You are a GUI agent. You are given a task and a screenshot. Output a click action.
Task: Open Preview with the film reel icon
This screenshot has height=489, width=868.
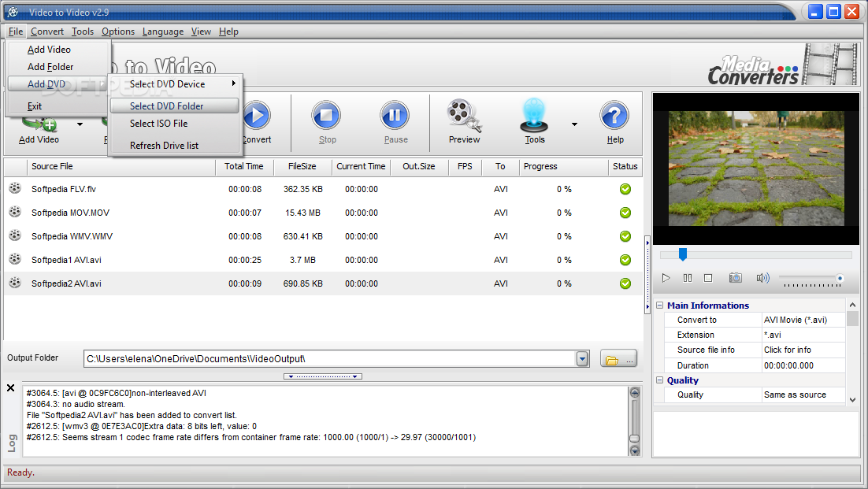point(464,117)
